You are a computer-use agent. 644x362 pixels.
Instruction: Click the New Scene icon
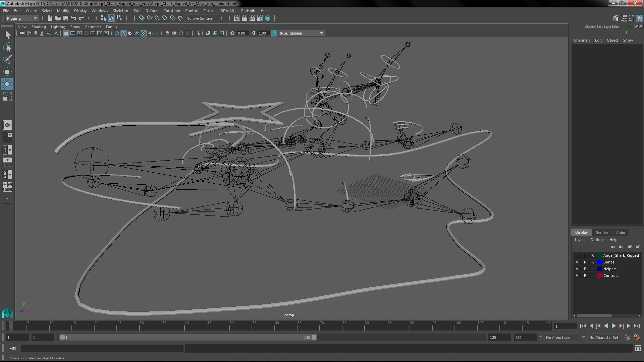pyautogui.click(x=50, y=18)
